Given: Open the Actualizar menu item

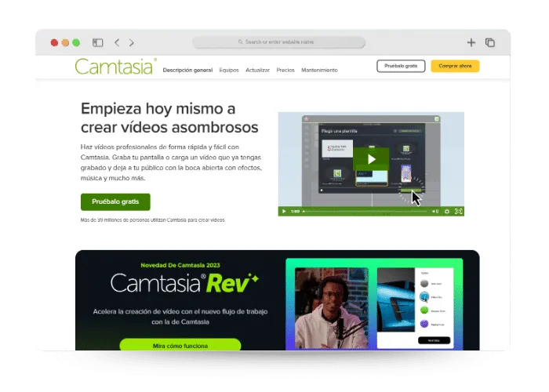Looking at the screenshot, I should click(x=258, y=70).
